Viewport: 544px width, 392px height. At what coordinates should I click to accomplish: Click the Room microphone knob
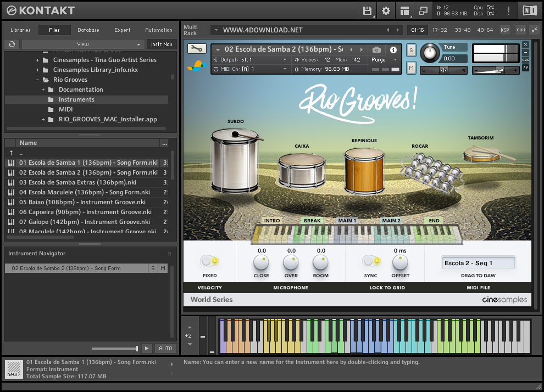click(320, 263)
